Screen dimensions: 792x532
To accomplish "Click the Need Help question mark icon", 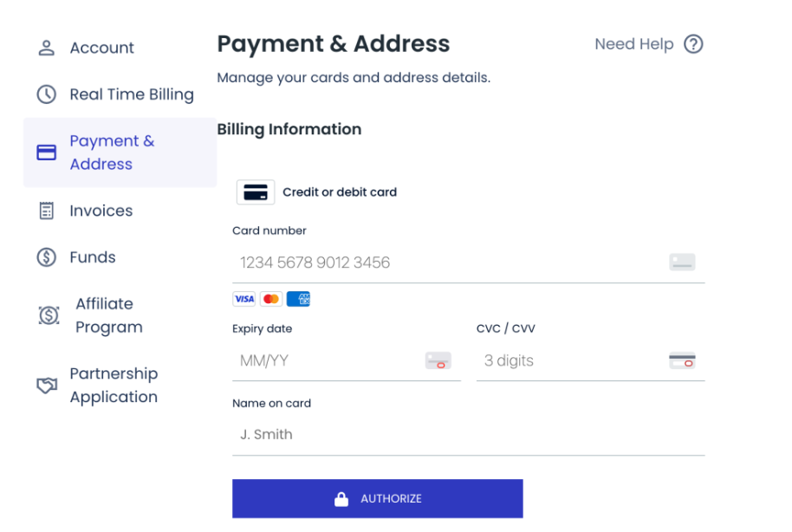I will (x=693, y=44).
